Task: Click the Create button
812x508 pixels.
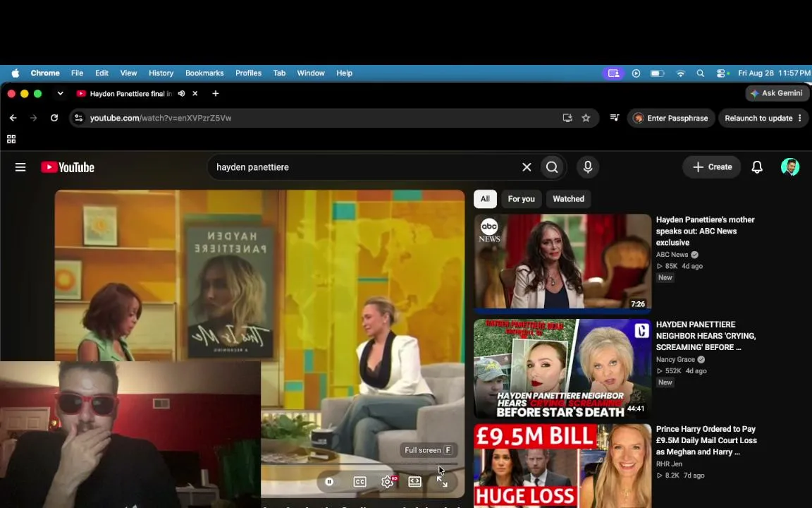Action: click(712, 167)
